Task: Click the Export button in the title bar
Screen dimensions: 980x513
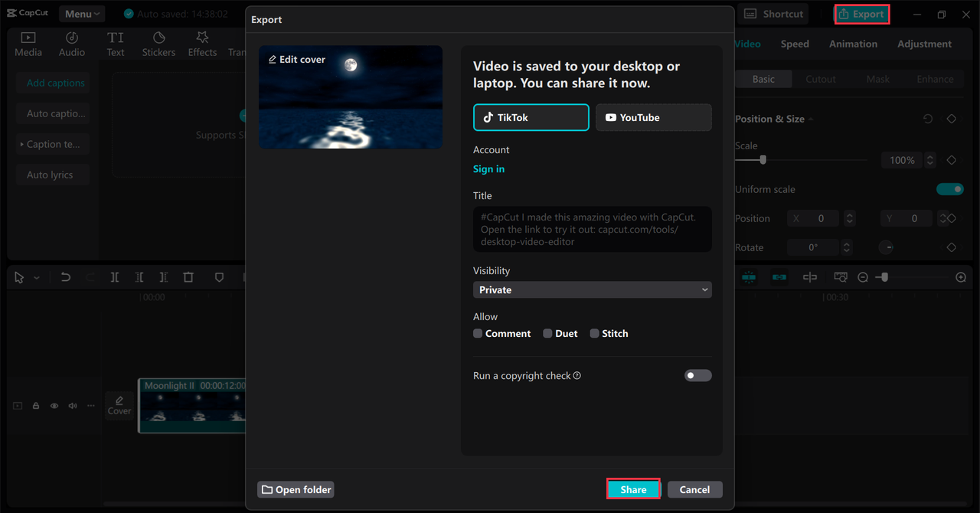Action: [x=861, y=14]
